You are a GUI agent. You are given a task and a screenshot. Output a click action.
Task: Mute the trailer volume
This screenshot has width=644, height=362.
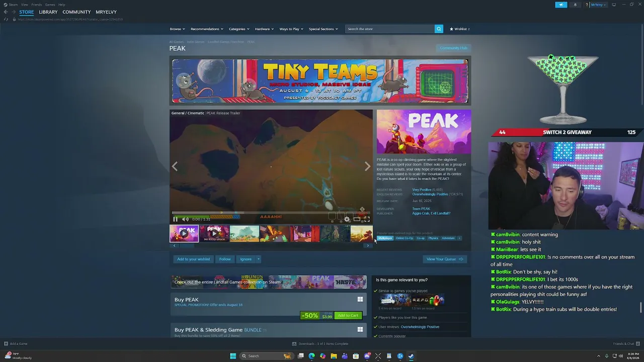pyautogui.click(x=185, y=219)
